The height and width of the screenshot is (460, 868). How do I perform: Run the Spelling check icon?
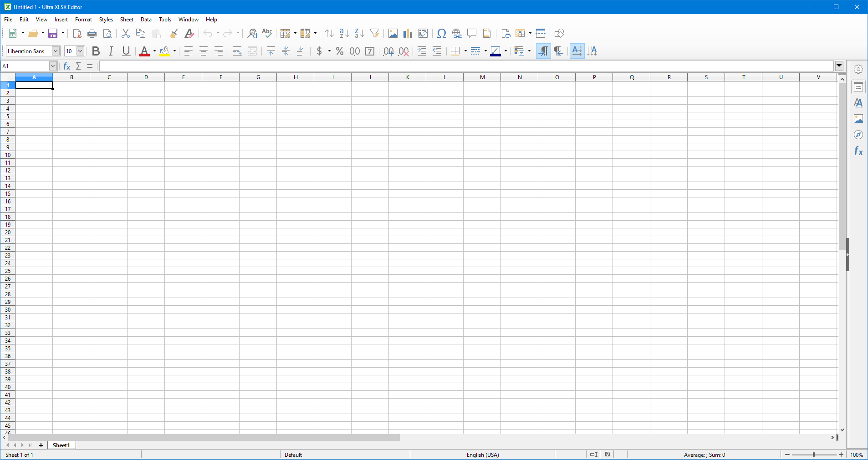267,33
